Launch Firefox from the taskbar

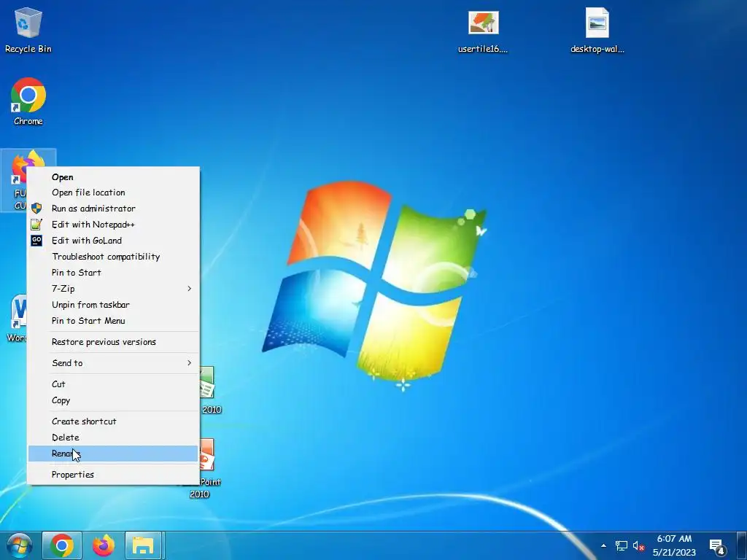coord(104,545)
